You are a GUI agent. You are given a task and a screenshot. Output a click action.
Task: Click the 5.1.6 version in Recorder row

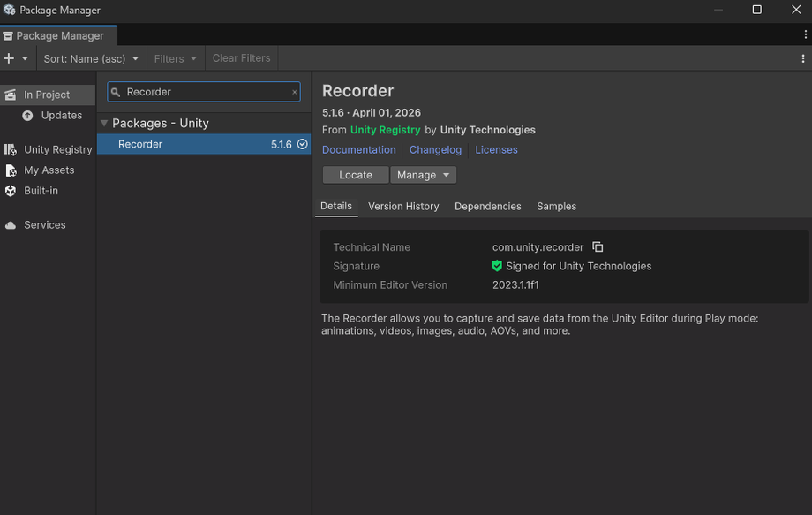tap(282, 145)
